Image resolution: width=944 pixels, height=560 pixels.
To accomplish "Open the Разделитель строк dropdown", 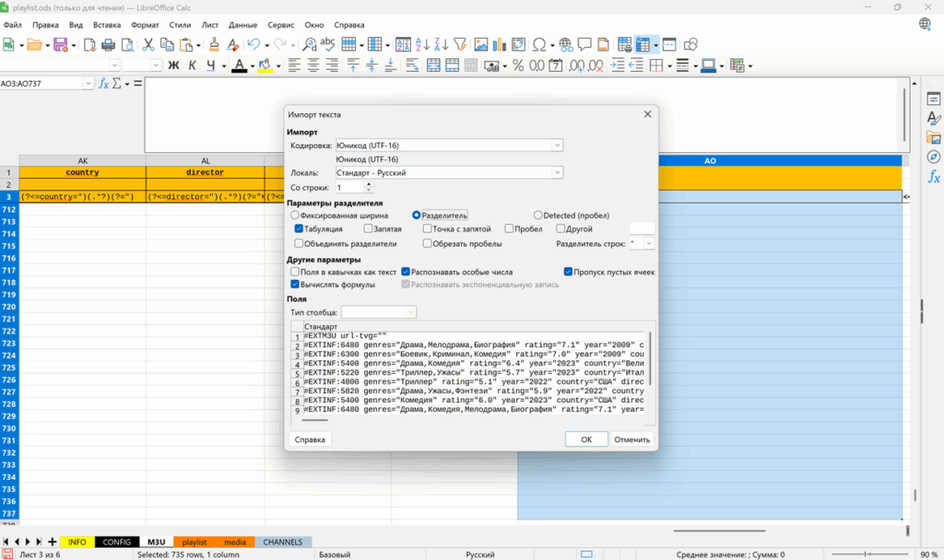I will click(649, 243).
